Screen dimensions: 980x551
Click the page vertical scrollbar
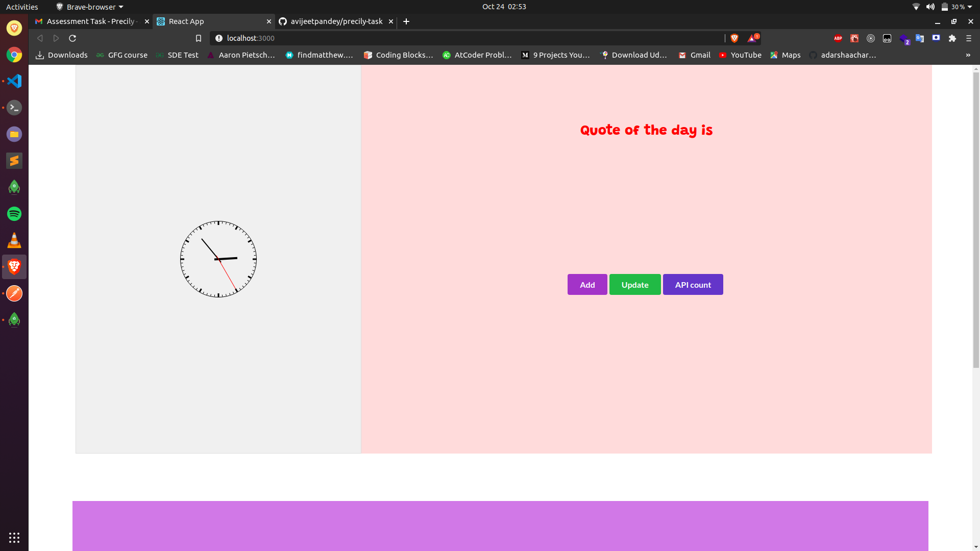coord(976,219)
